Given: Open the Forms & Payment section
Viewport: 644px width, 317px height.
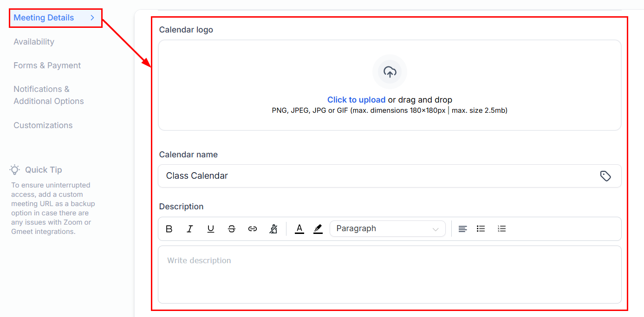Looking at the screenshot, I should [x=47, y=65].
